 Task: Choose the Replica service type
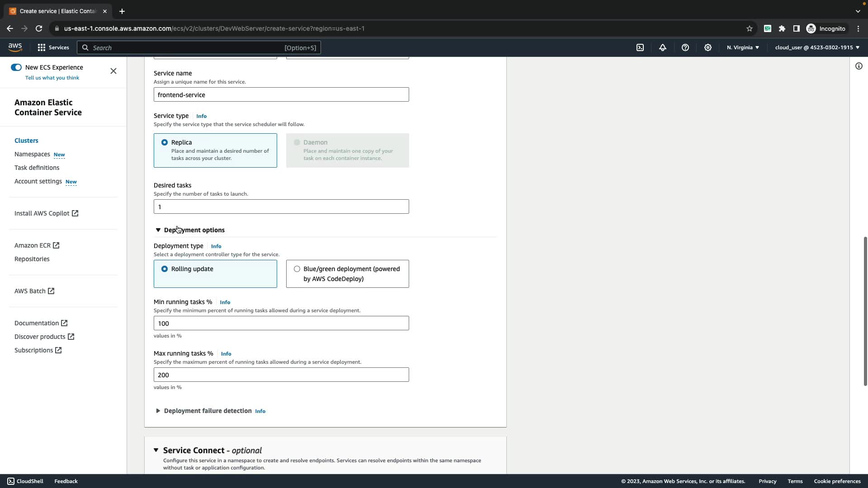[165, 142]
